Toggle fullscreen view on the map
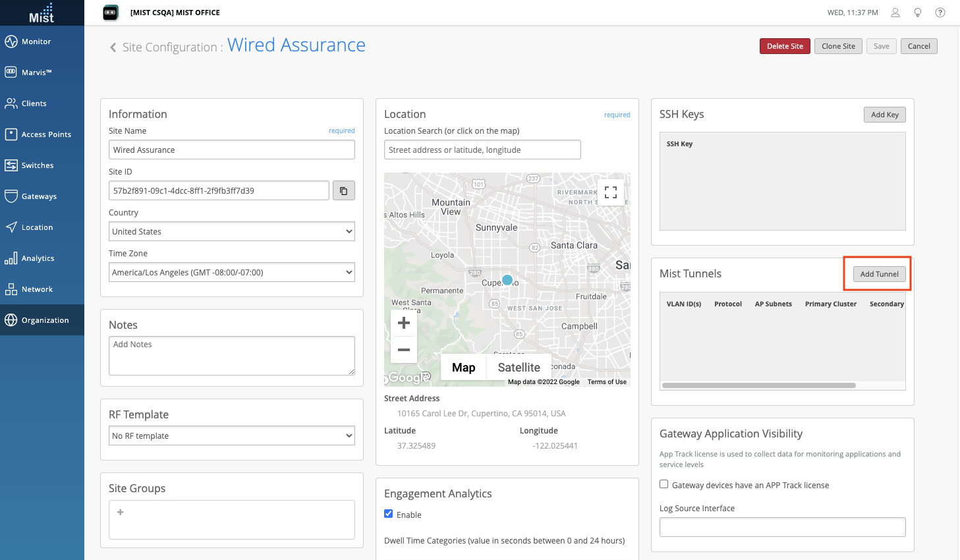Viewport: 960px width, 560px height. 611,192
